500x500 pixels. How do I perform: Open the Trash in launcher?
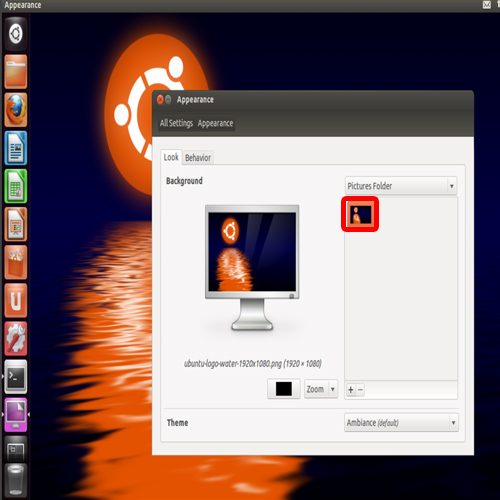(x=16, y=480)
